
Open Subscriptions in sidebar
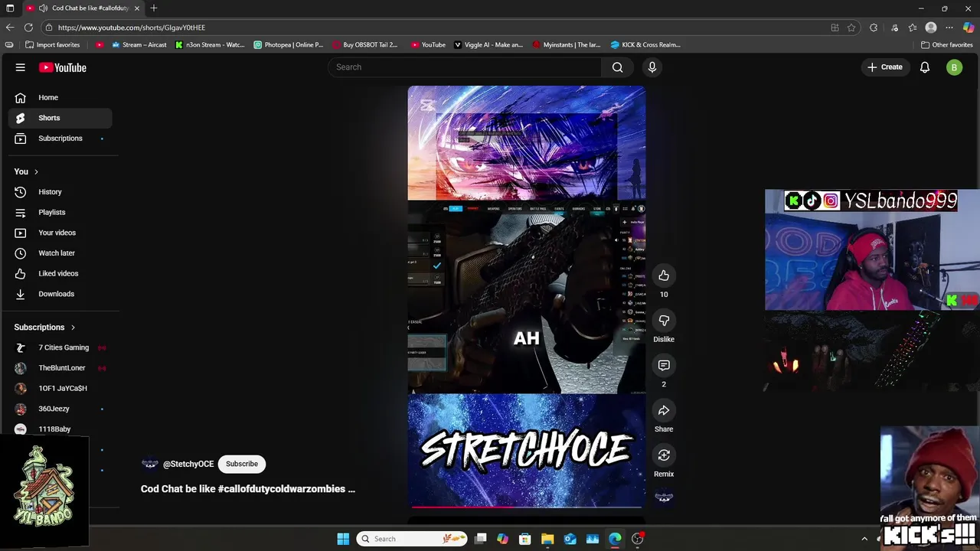(60, 139)
